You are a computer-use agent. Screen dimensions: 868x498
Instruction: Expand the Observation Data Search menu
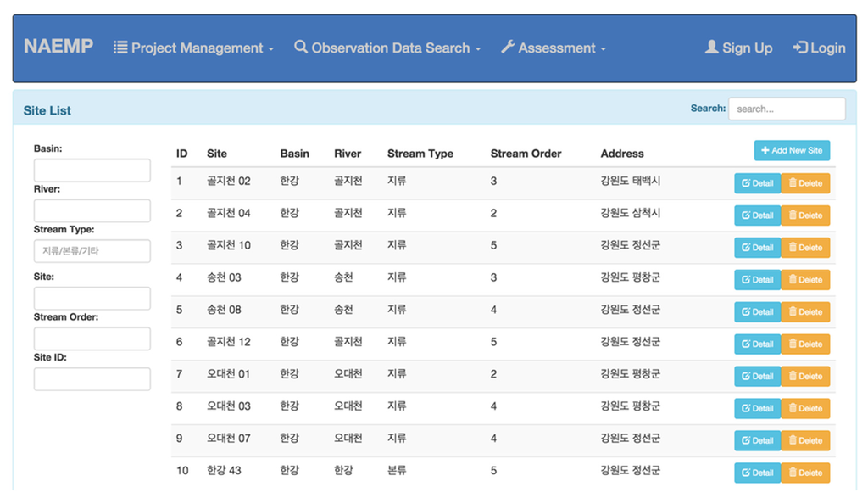click(388, 48)
